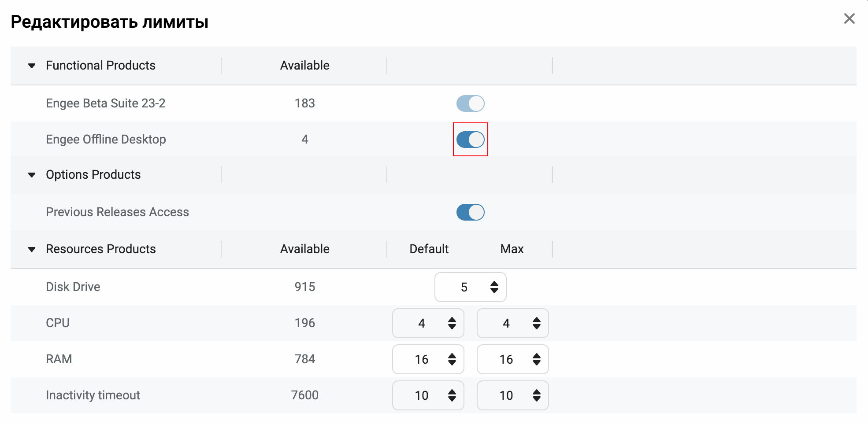
Task: Click the RAM Default stepper arrows
Action: pos(452,359)
